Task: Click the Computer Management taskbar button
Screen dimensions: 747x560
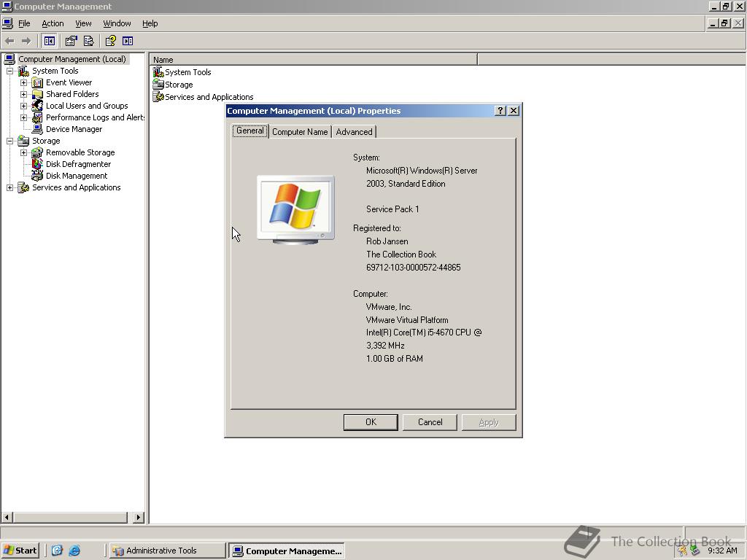Action: click(x=286, y=551)
